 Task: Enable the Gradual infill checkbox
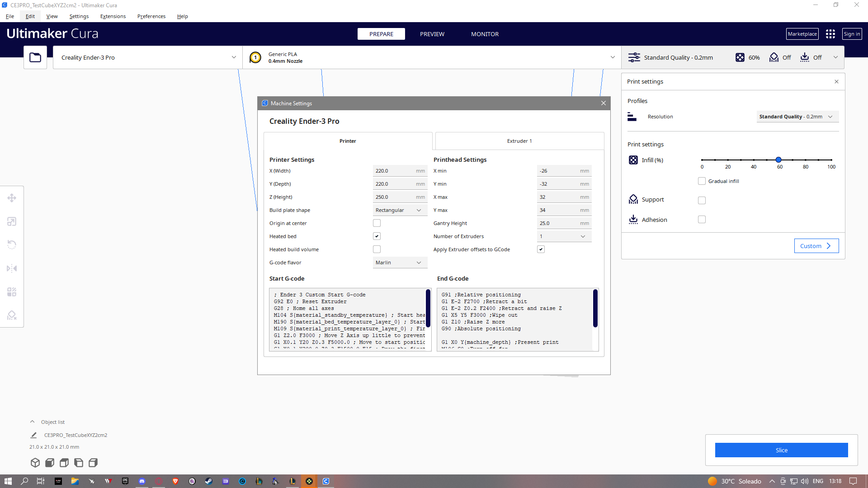702,181
